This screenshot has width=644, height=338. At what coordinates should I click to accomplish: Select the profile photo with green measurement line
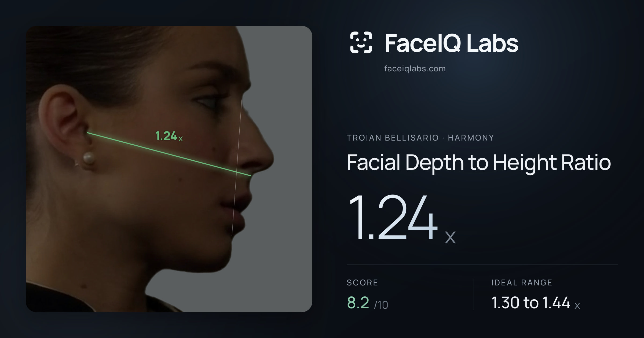(169, 169)
